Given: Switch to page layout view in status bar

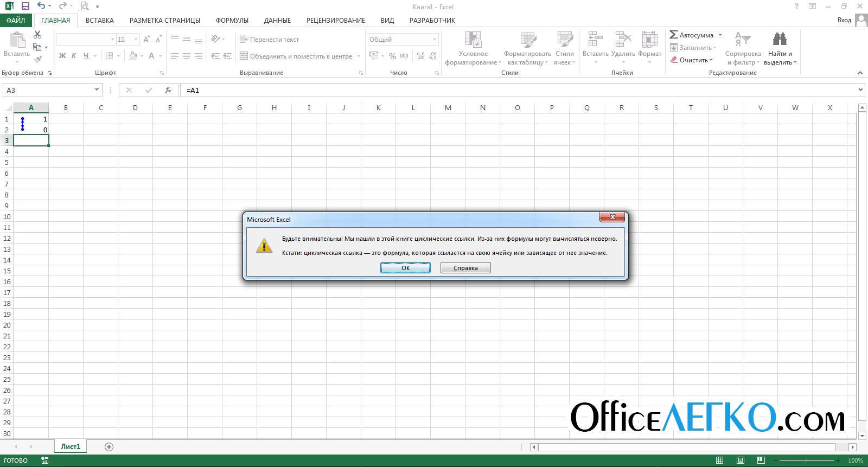Looking at the screenshot, I should tap(741, 460).
